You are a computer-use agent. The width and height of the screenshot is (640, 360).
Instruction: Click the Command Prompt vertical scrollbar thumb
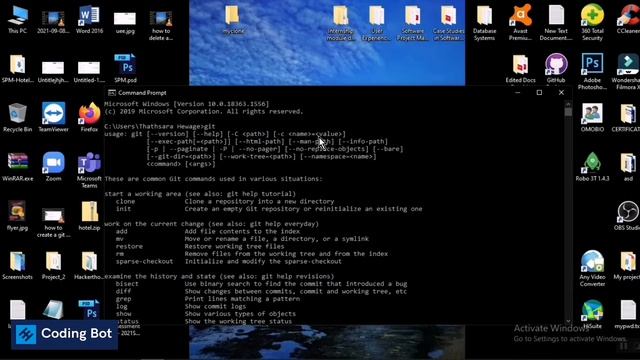pos(568,112)
